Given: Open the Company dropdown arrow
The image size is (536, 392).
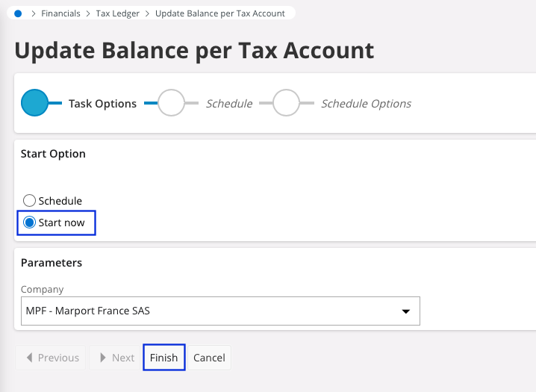Looking at the screenshot, I should coord(406,311).
